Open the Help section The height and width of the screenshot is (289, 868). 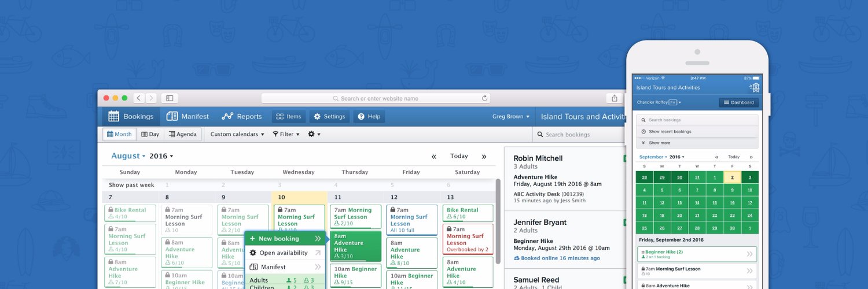[369, 116]
